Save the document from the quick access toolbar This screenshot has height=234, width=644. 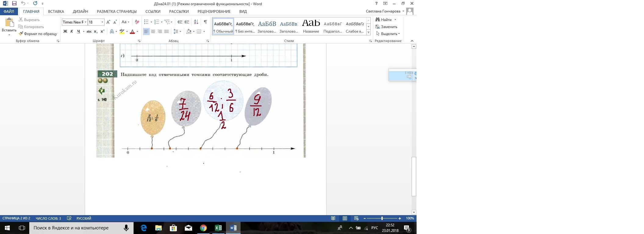point(14,4)
